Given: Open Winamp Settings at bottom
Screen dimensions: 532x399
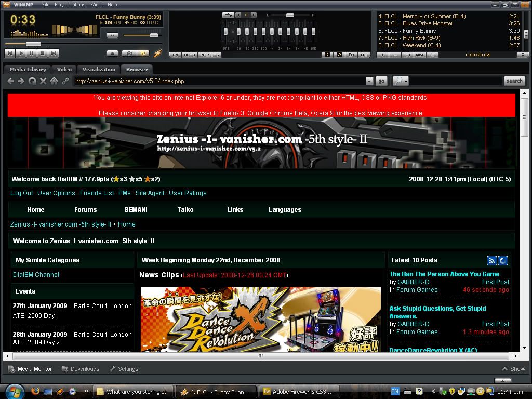Looking at the screenshot, I should (x=124, y=369).
